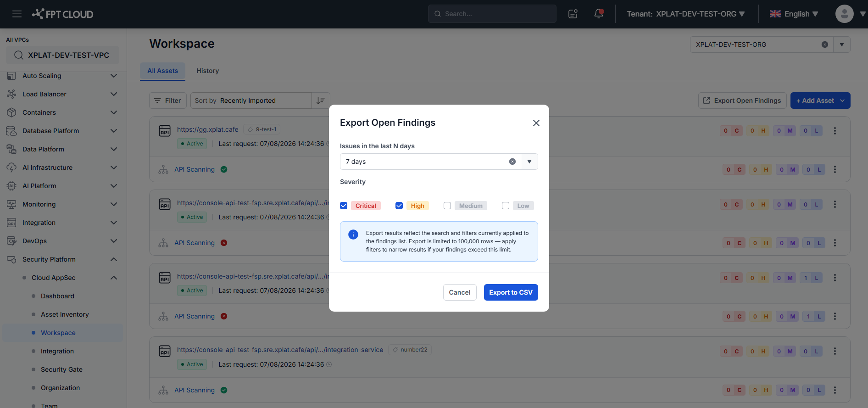Click the Integration sidebar API icon
The width and height of the screenshot is (868, 408).
click(11, 223)
